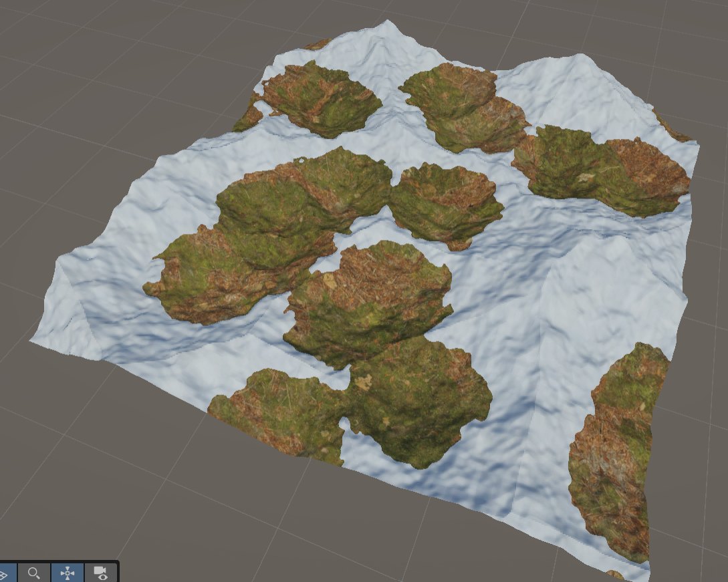Open the camera with eye visibility icon

(101, 573)
